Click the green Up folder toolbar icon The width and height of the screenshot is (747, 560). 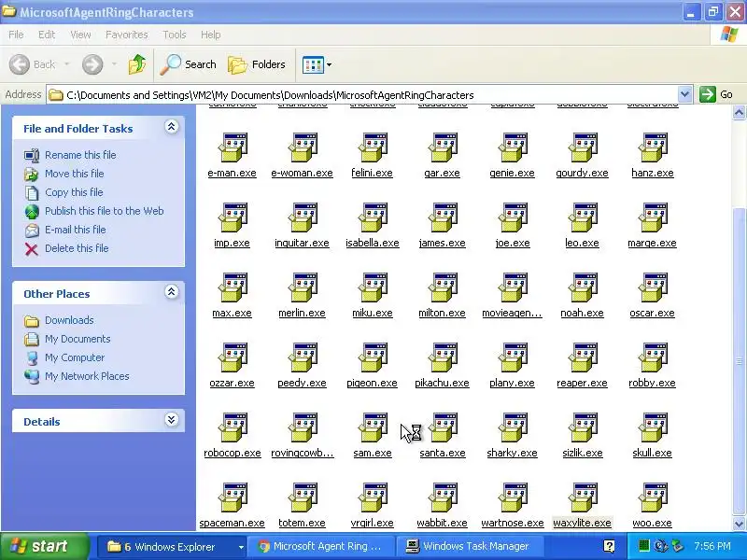click(136, 64)
